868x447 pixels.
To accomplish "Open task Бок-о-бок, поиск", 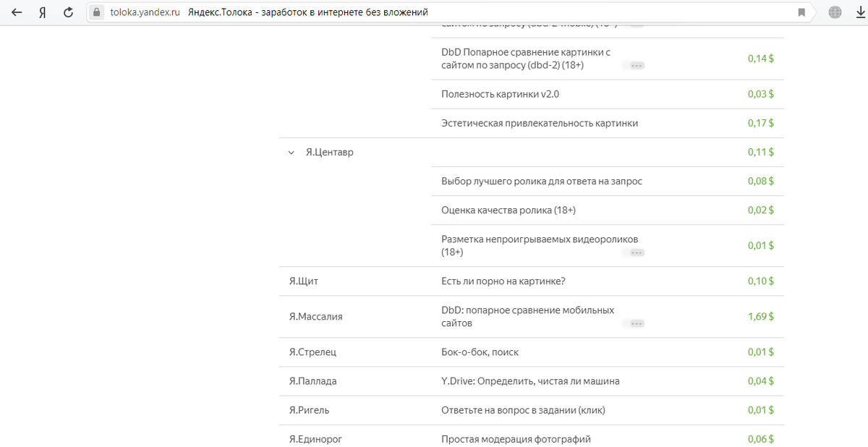I will 480,352.
